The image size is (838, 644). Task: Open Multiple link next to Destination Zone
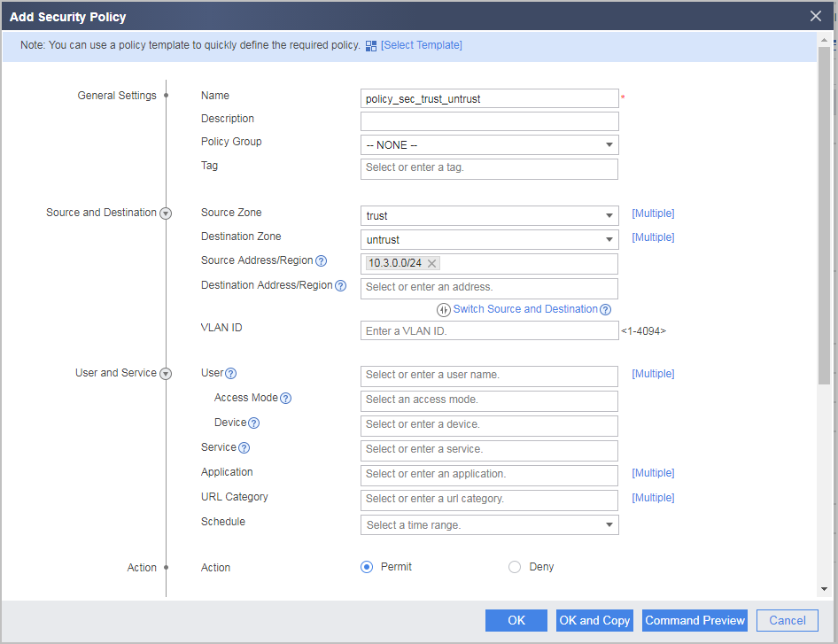click(x=653, y=237)
